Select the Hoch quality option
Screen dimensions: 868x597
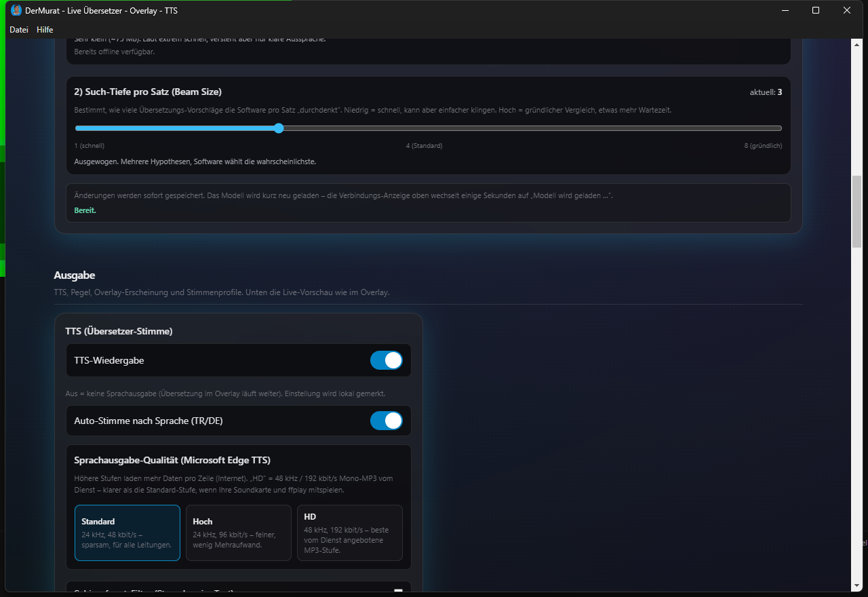coord(239,533)
